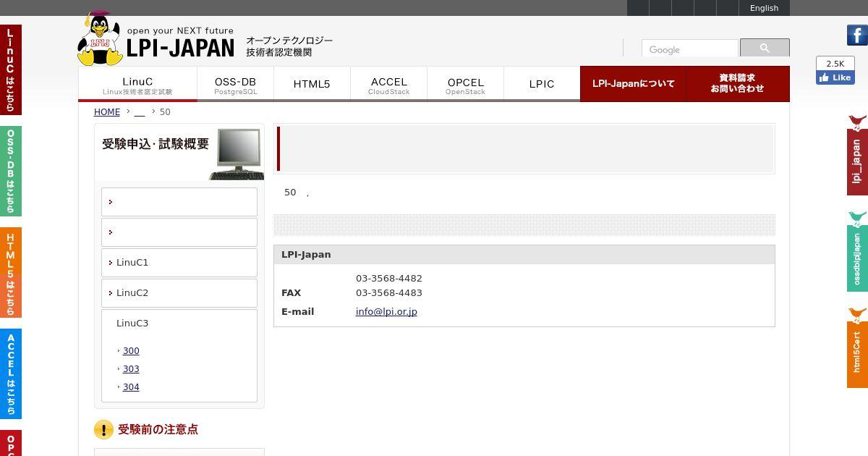Open the OPCEL OpenStack tab
The height and width of the screenshot is (456, 868).
[x=465, y=84]
